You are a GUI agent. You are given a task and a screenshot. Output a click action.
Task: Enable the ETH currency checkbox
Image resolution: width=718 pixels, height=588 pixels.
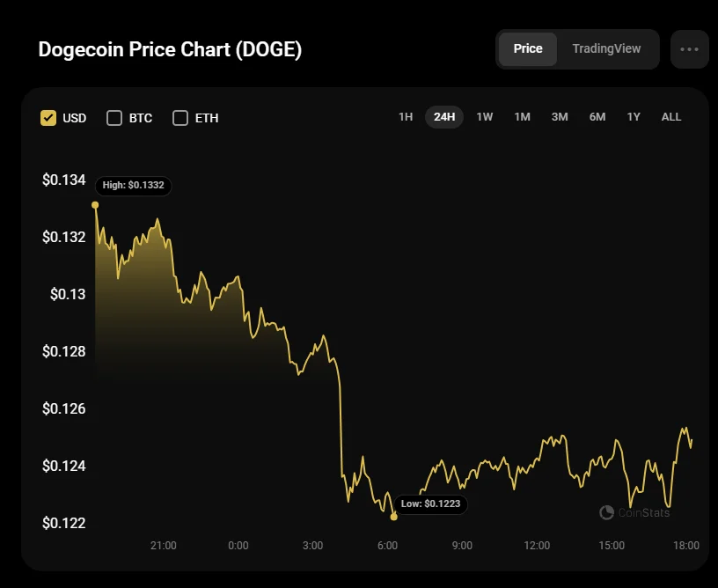tap(180, 118)
